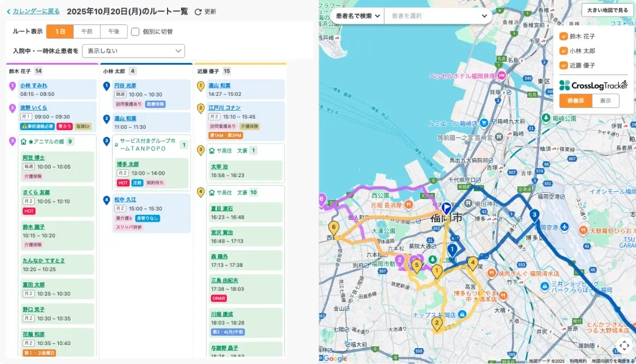Click the refresh icon next to the date title
The width and height of the screenshot is (636, 364).
tap(198, 11)
